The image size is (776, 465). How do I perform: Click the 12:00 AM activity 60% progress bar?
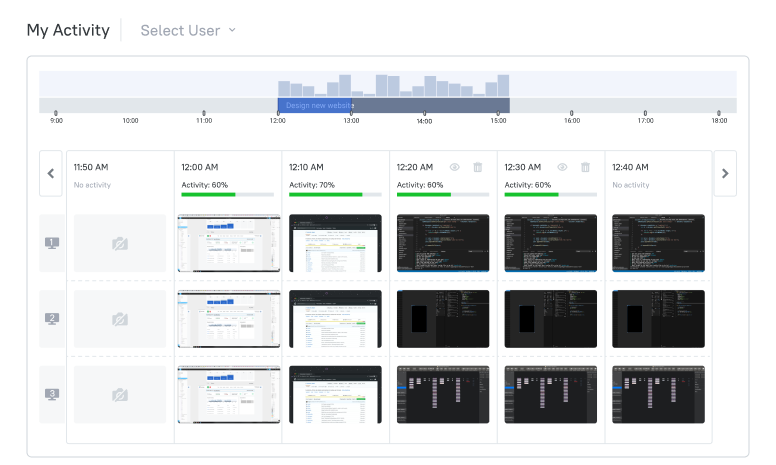click(x=228, y=195)
